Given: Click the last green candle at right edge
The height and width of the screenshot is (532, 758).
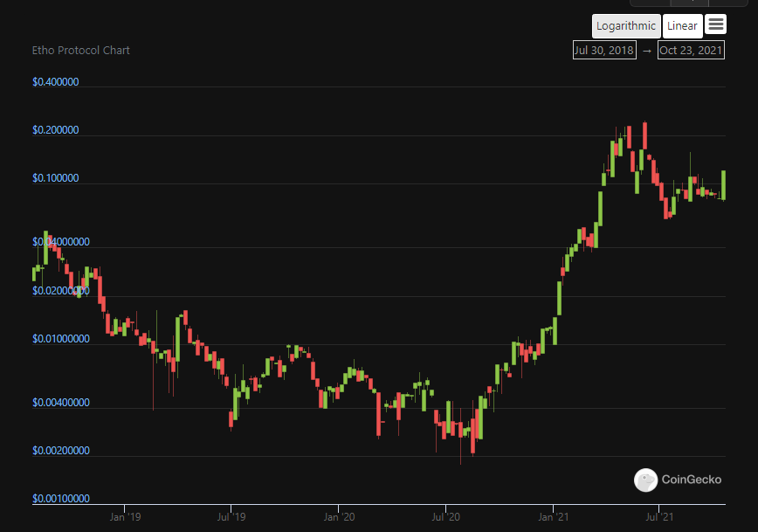Looking at the screenshot, I should coord(723,184).
